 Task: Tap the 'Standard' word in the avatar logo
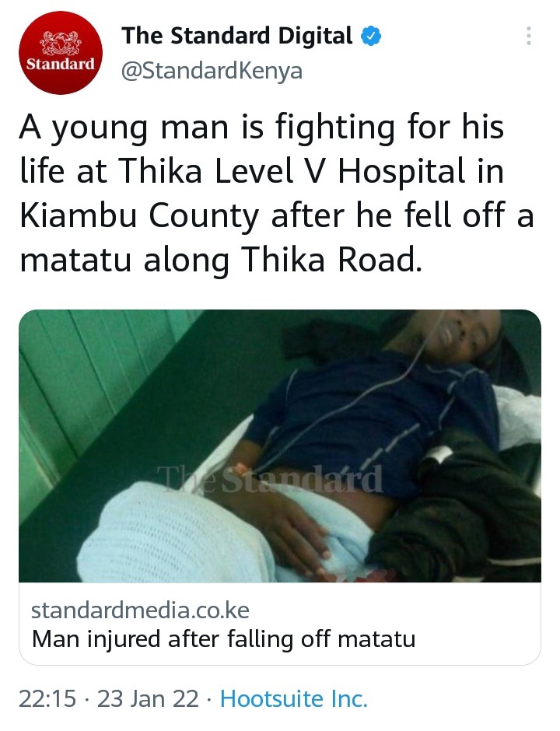coord(61,64)
